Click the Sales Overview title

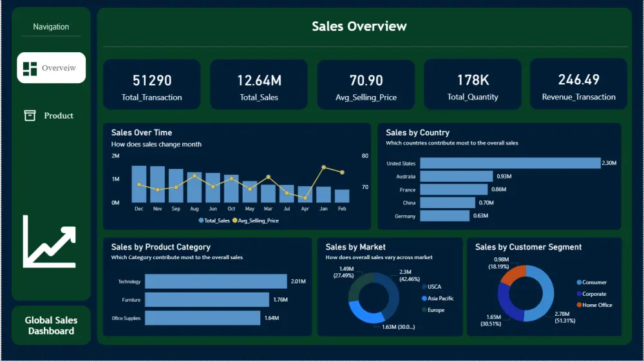359,26
